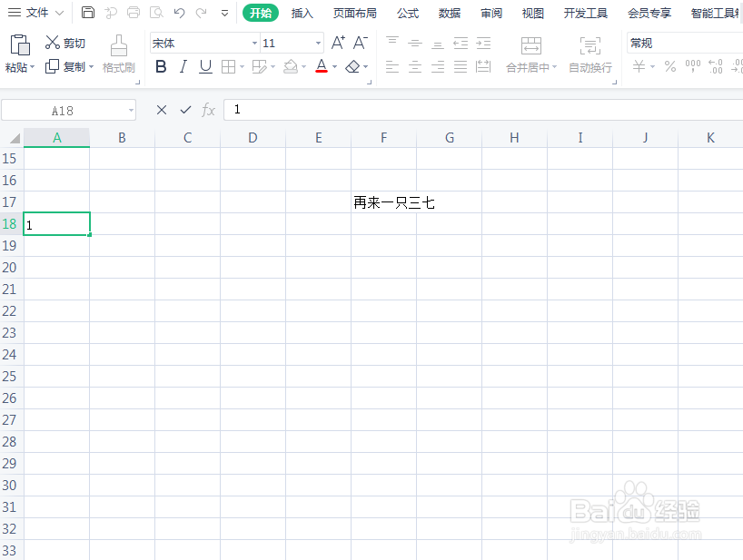Click the fill color bucket icon
This screenshot has width=743, height=560.
(291, 67)
